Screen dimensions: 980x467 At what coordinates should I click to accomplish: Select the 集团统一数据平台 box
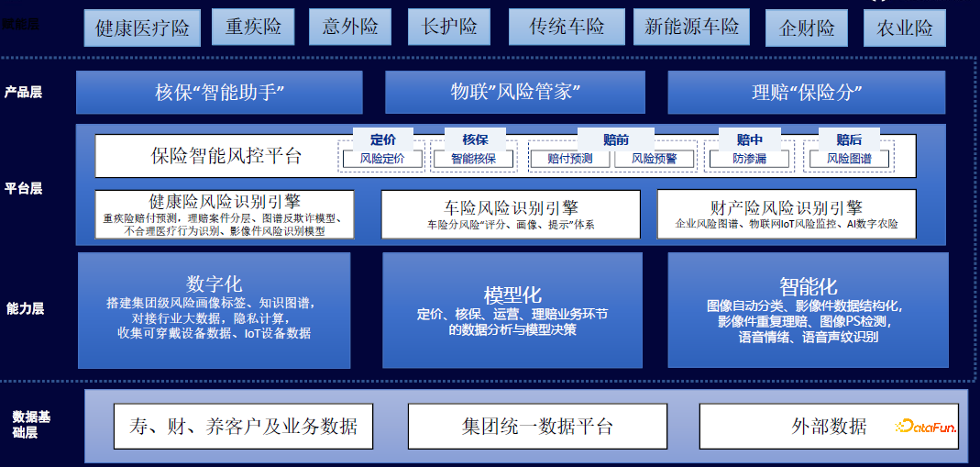click(537, 427)
